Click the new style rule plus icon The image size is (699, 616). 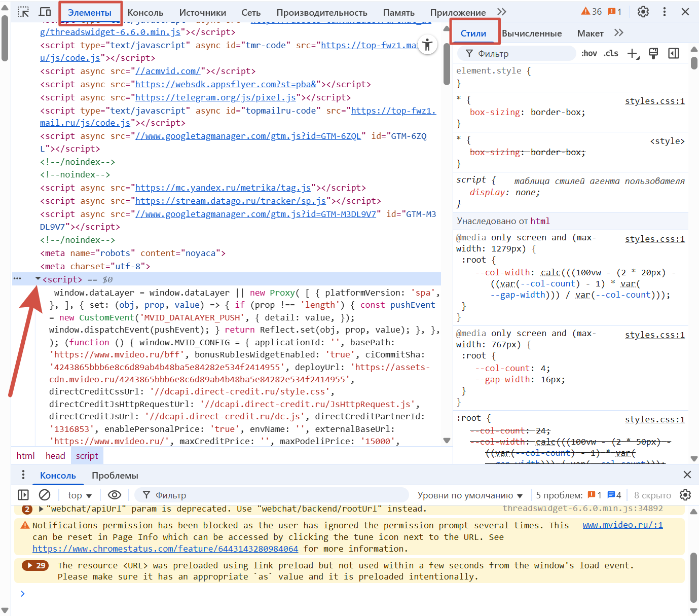point(633,54)
